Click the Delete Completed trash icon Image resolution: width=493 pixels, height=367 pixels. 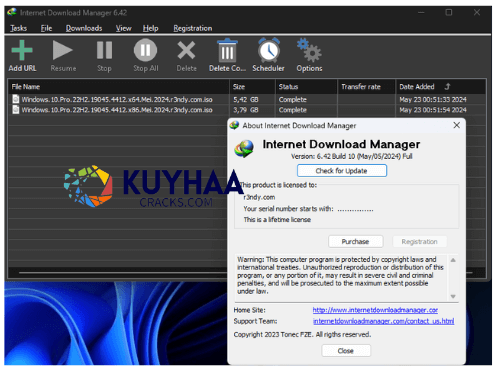pyautogui.click(x=227, y=50)
